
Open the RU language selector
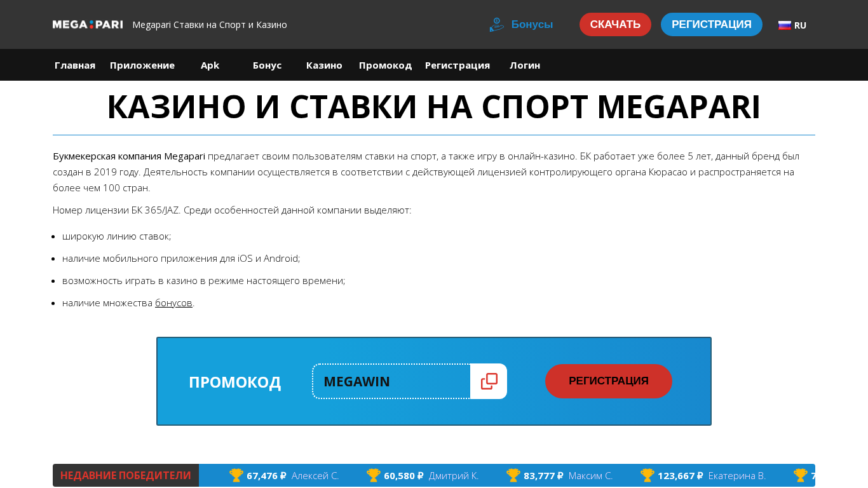pos(792,25)
